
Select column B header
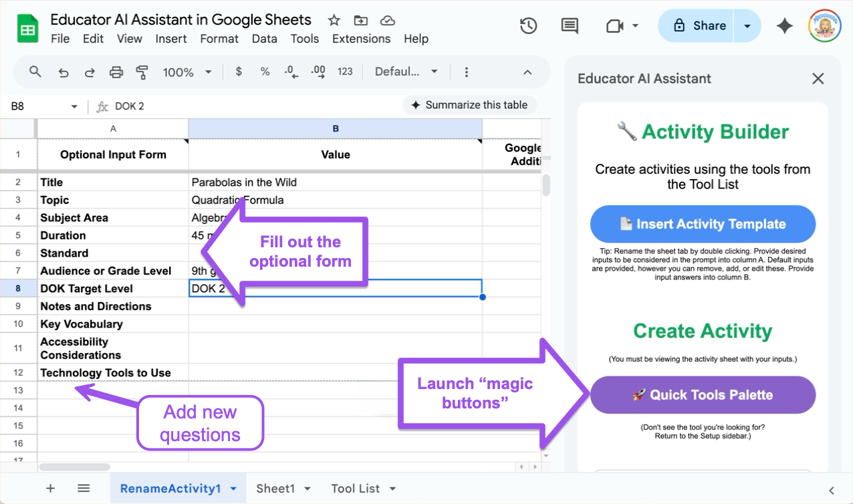[336, 128]
